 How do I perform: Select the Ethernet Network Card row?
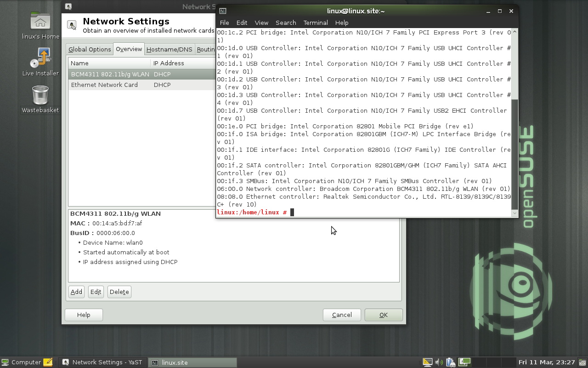(x=142, y=85)
